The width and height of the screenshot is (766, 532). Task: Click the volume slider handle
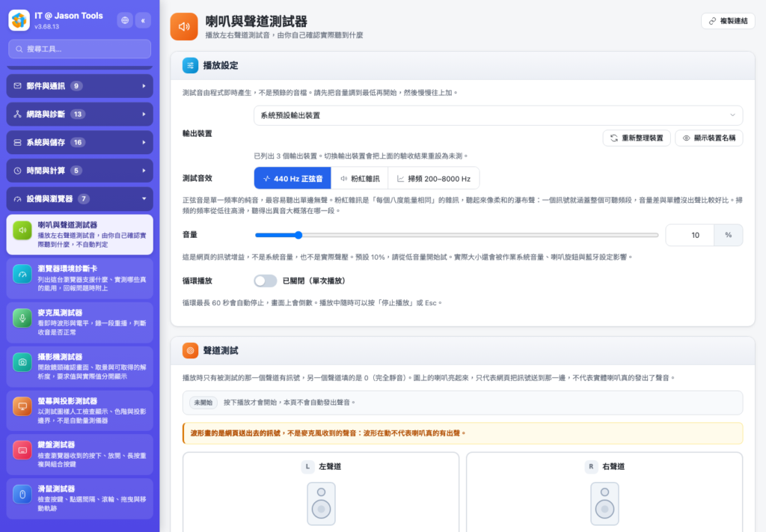click(x=298, y=235)
